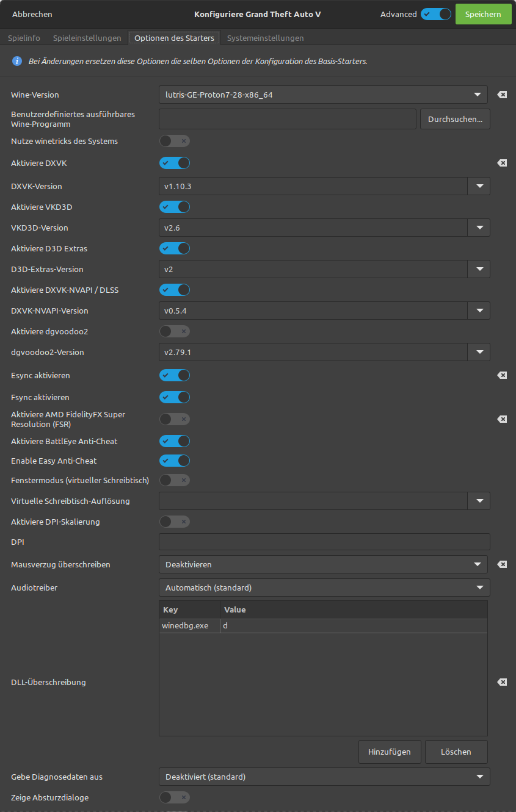Click the value cell 'd' for winedbg.exe

[x=354, y=626]
